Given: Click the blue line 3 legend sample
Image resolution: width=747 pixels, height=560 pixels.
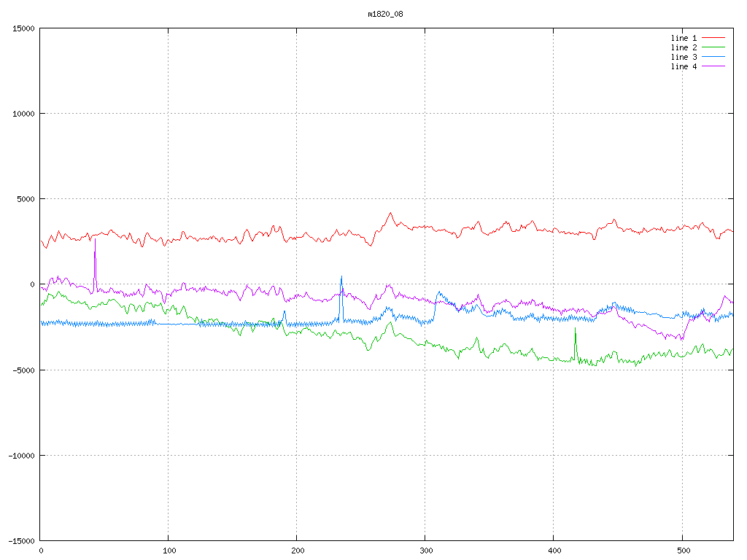Looking at the screenshot, I should 713,57.
